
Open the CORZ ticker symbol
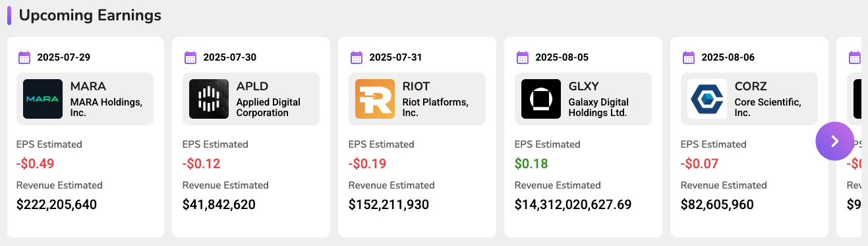751,86
